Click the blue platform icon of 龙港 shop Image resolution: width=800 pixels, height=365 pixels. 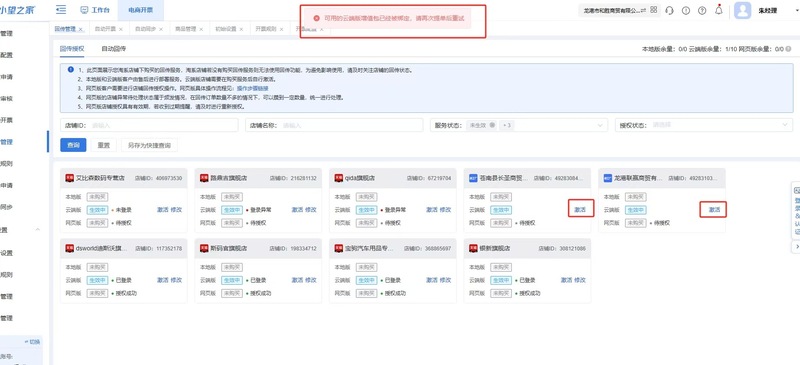click(x=608, y=178)
